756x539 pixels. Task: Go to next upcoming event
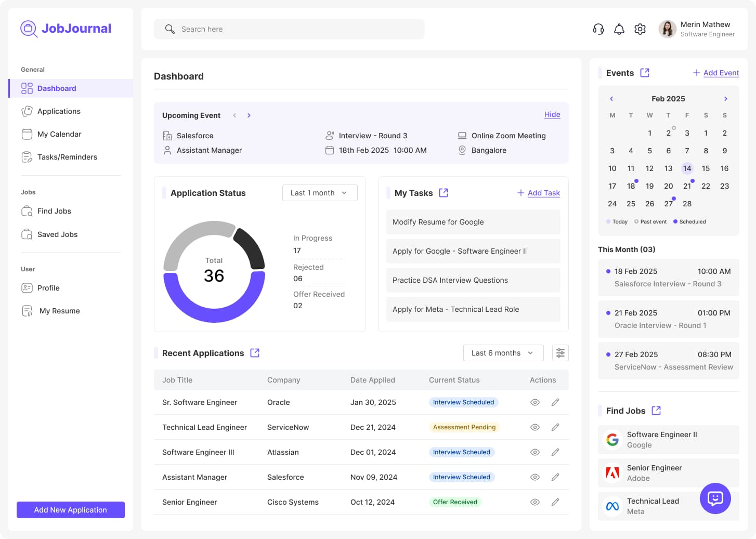click(x=249, y=115)
